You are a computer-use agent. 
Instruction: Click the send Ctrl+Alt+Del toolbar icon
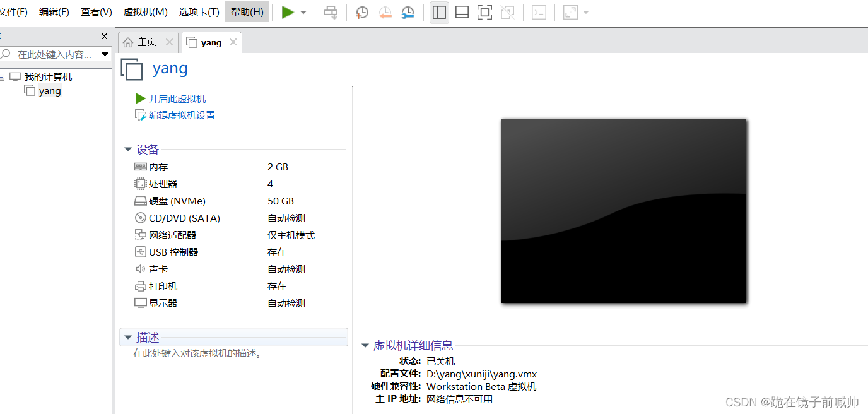click(331, 12)
